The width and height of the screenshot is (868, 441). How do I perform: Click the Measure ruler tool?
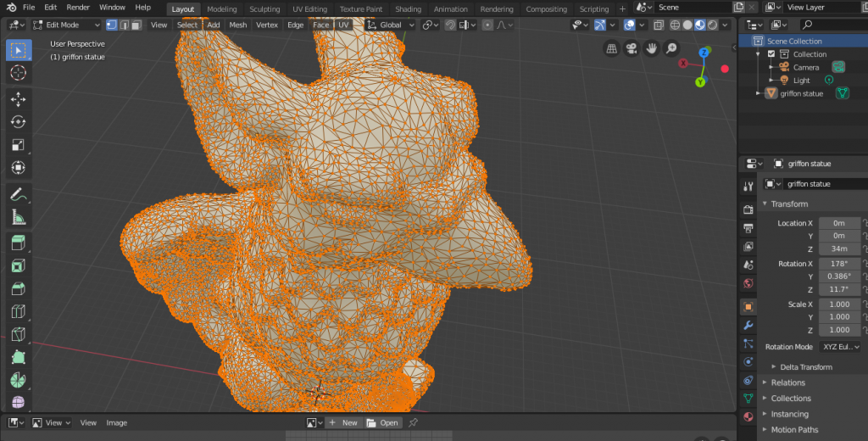[18, 217]
